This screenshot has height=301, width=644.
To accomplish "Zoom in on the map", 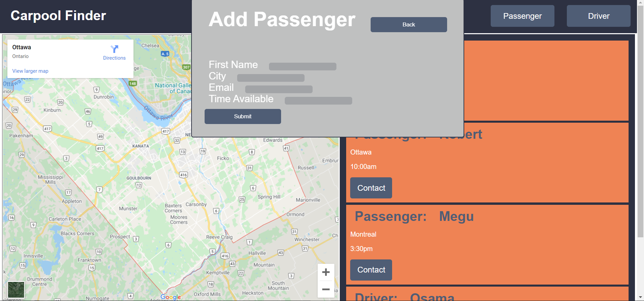I will 326,272.
